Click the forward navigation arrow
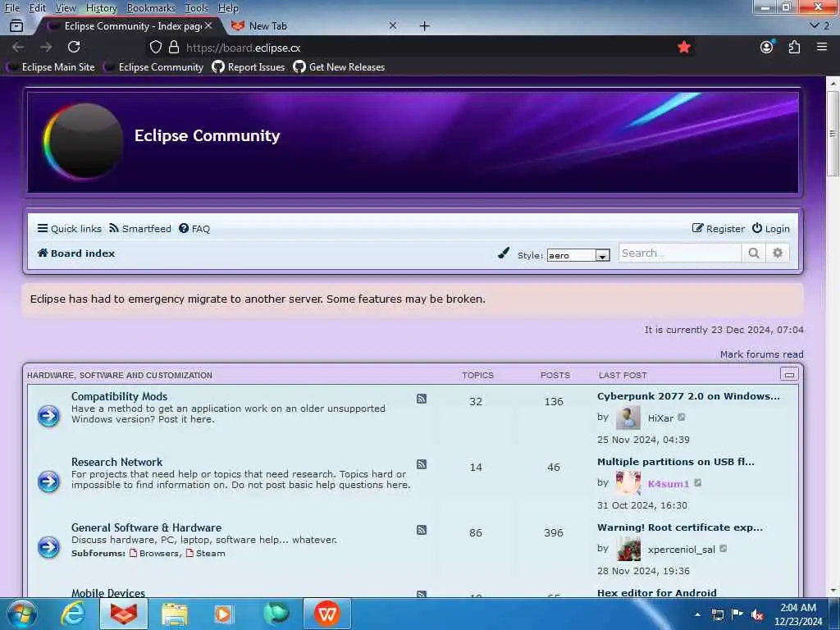840x630 pixels. [x=46, y=47]
